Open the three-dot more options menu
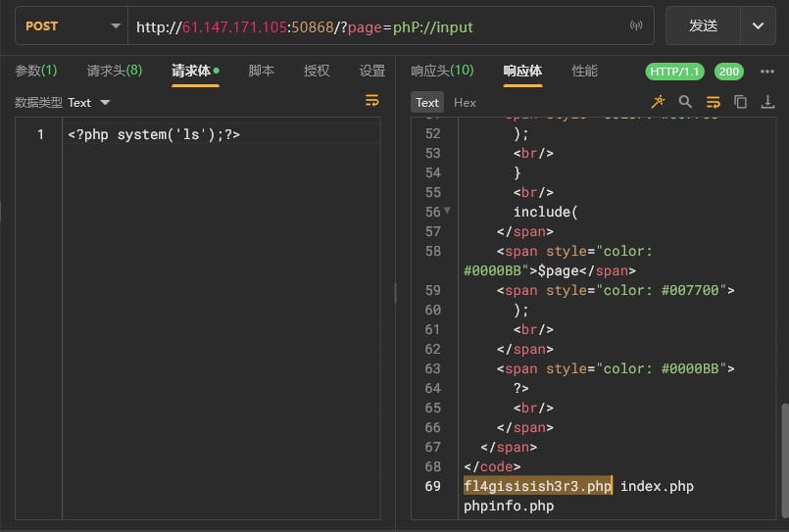Image resolution: width=789 pixels, height=532 pixels. [x=766, y=72]
